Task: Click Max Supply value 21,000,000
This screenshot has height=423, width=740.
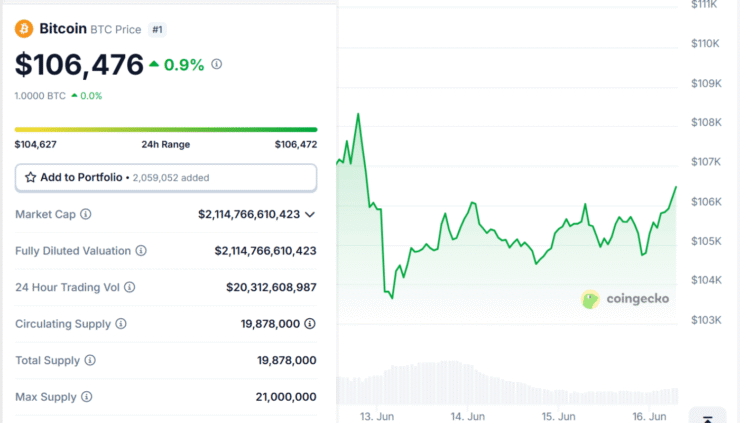Action: pos(286,397)
